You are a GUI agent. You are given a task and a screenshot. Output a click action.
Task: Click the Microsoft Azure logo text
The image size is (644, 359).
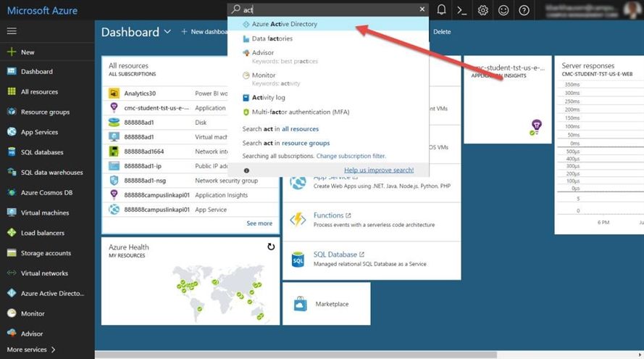[42, 11]
